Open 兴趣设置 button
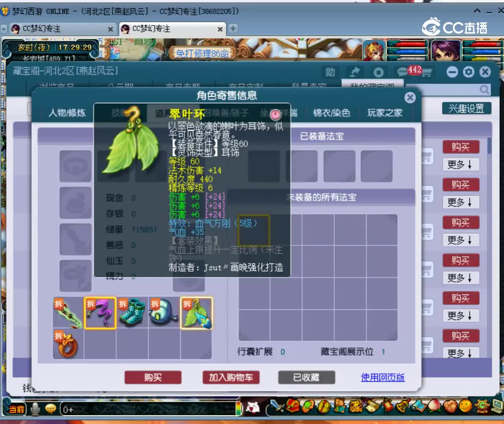 467,108
